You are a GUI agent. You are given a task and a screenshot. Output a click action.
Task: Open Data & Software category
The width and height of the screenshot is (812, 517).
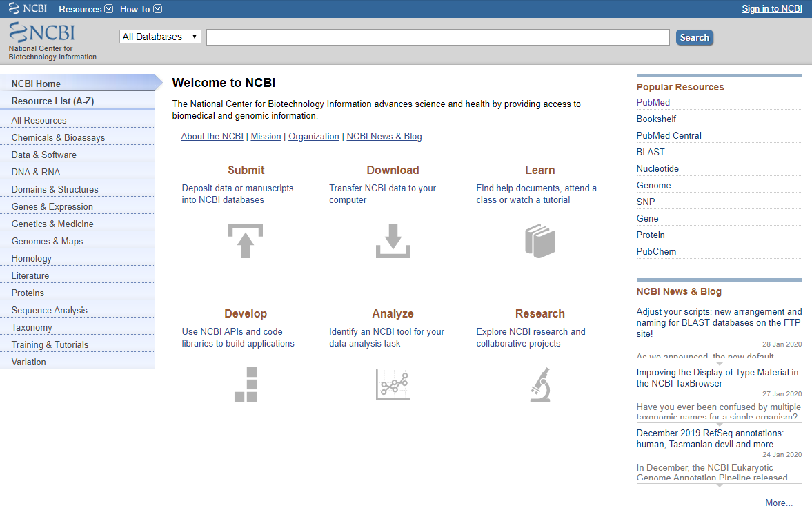[77, 155]
